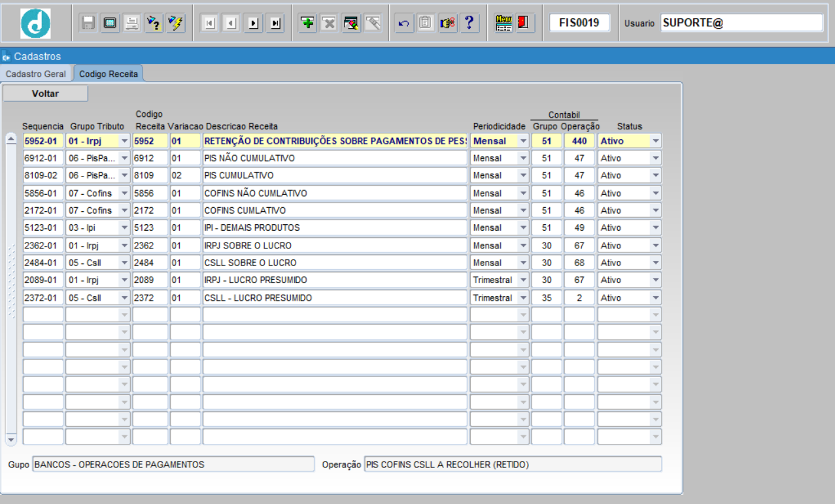Expand Periodicidade dropdown for IRPJ - LUCRO PRESUMIDO

click(523, 280)
